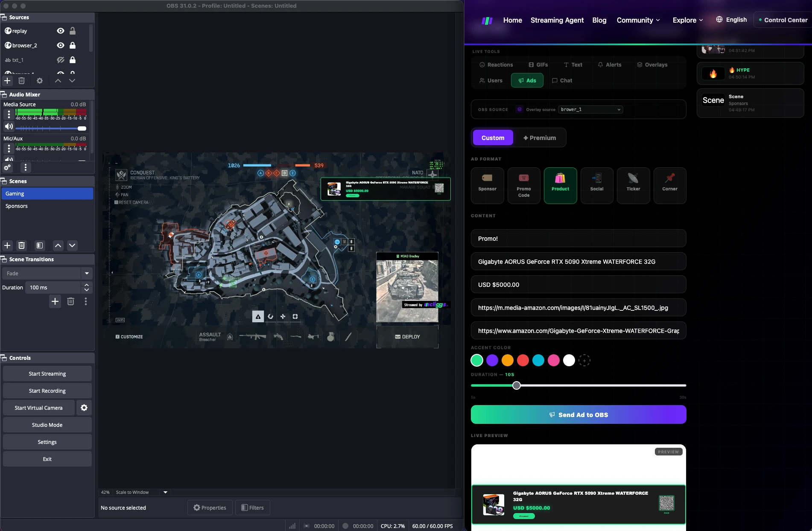Unlock the txt_1 source
The image size is (812, 531).
tap(73, 60)
